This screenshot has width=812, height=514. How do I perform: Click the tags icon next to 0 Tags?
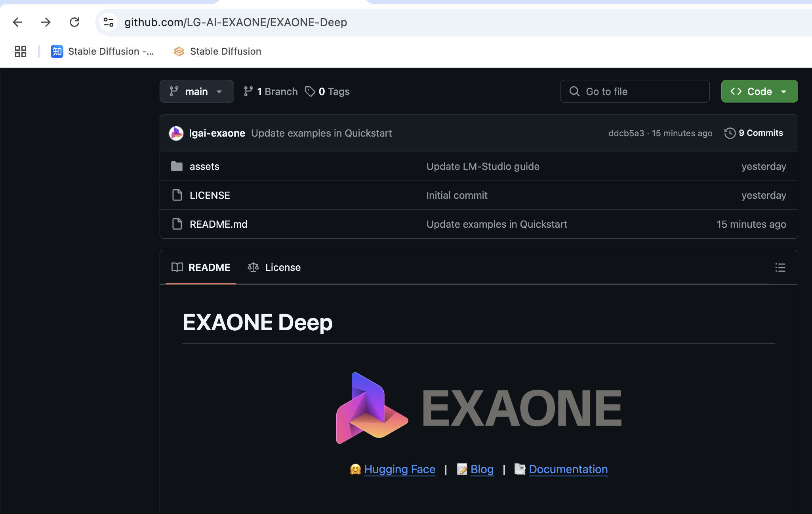coord(310,91)
